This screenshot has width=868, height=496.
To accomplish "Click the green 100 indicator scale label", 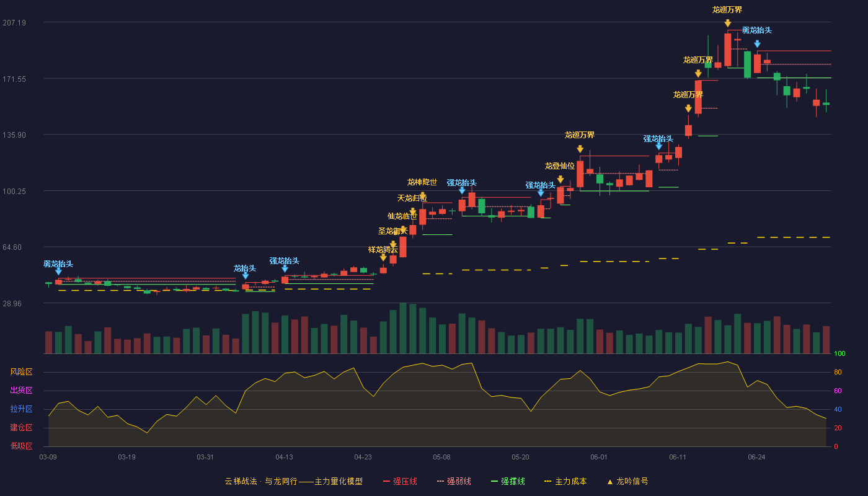I will (x=839, y=354).
